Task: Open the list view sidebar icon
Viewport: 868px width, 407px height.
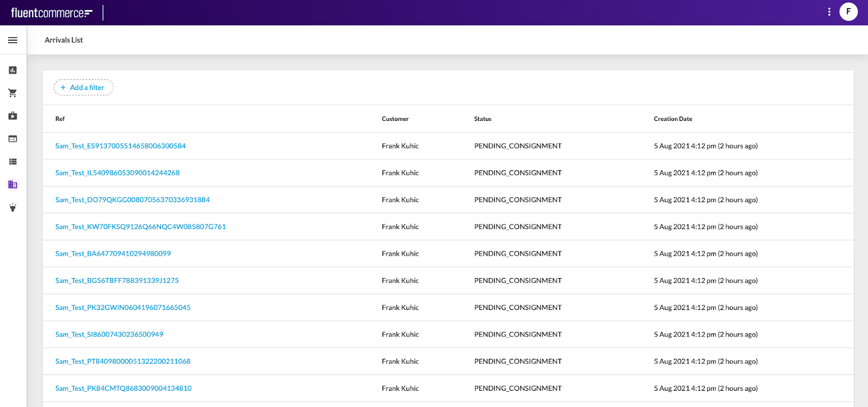Action: [12, 161]
